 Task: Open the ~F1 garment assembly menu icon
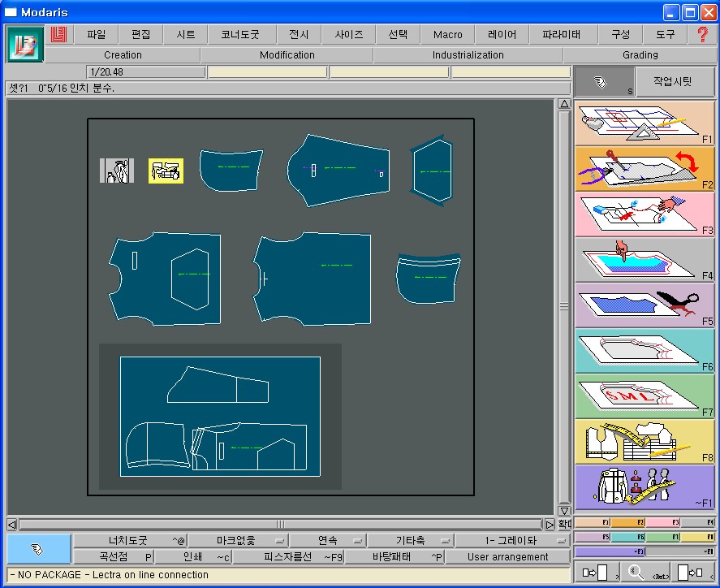tap(644, 487)
